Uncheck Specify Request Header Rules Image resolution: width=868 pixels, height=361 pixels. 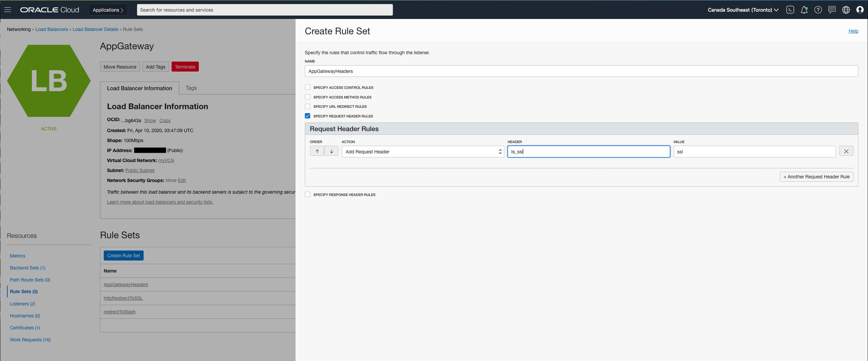pos(307,116)
